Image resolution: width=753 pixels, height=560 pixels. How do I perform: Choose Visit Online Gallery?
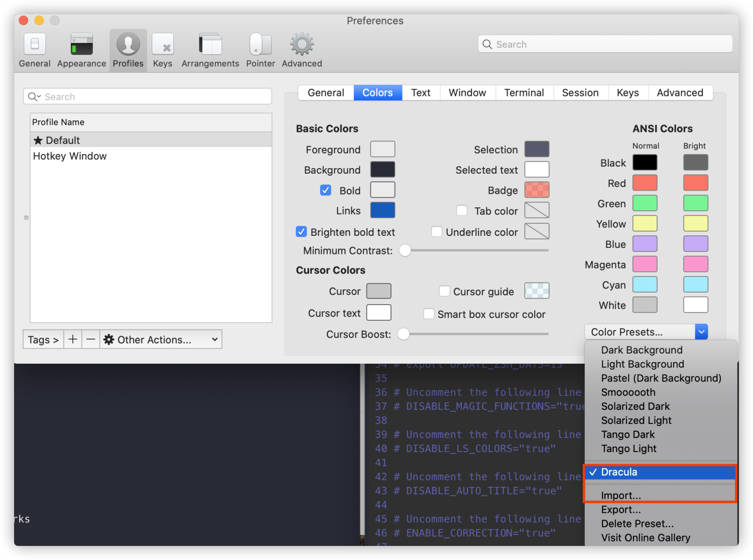pos(646,537)
